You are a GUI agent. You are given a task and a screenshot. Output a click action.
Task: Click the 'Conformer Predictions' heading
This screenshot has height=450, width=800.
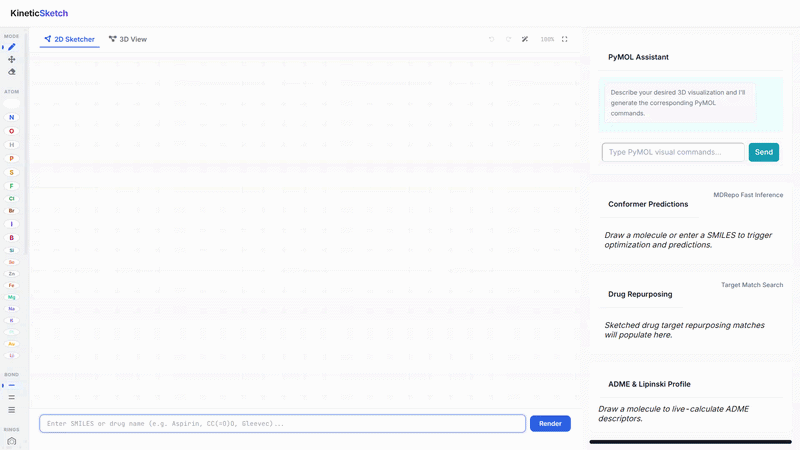pyautogui.click(x=648, y=204)
